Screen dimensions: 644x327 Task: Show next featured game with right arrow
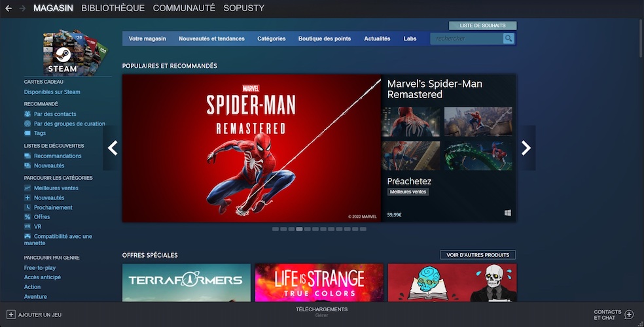pos(526,148)
